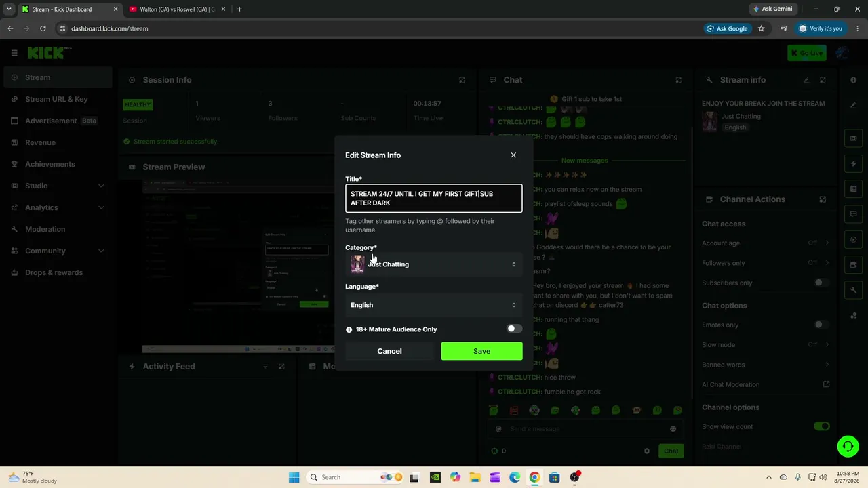This screenshot has height=488, width=868.
Task: Save the stream info changes
Action: coord(481,351)
